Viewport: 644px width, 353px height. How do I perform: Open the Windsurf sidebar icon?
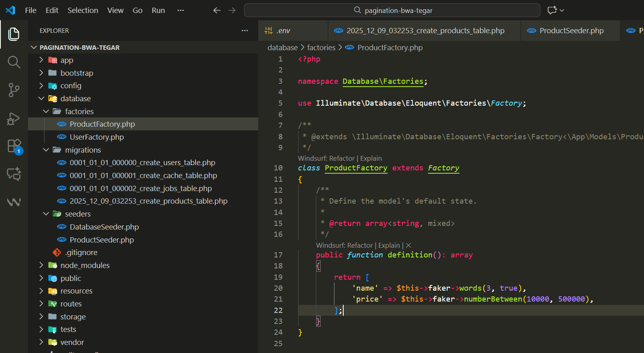coord(14,202)
